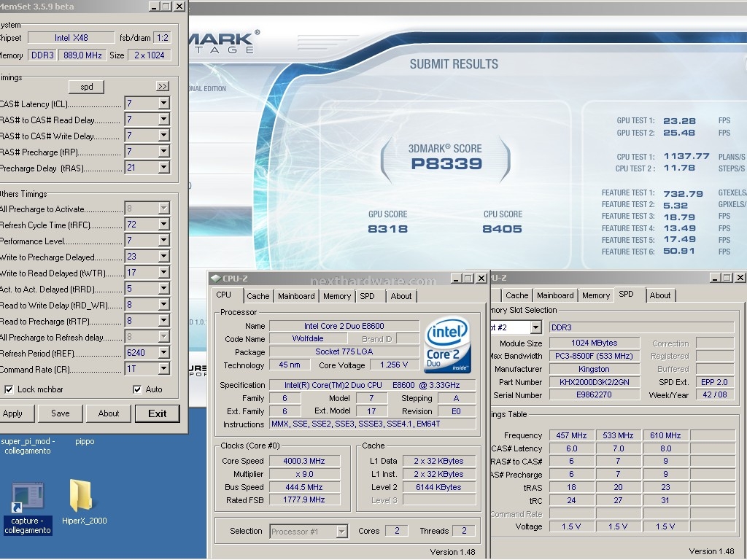Viewport: 747px width, 560px height.
Task: Click the Rated FSB value 1777.9 MHz
Action: click(304, 500)
